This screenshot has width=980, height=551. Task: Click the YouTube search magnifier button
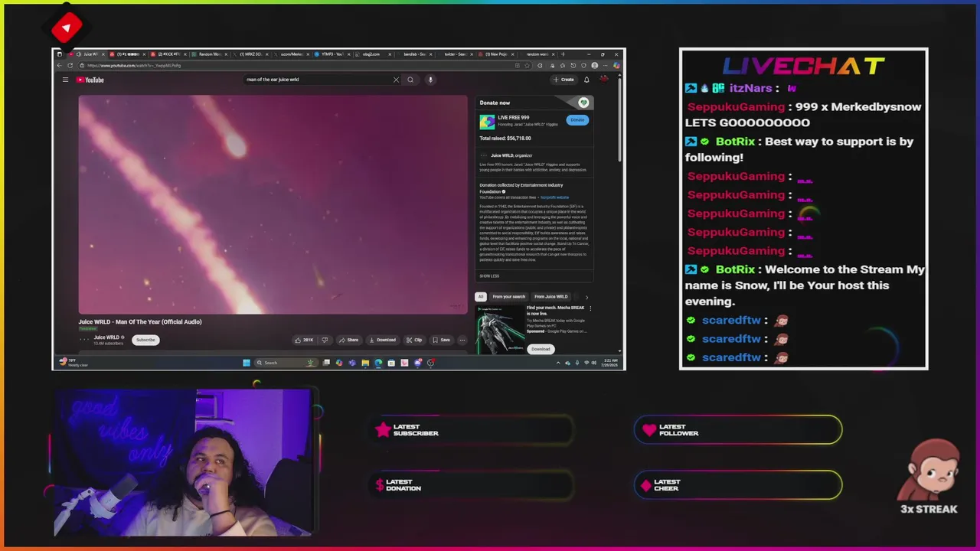pos(410,80)
